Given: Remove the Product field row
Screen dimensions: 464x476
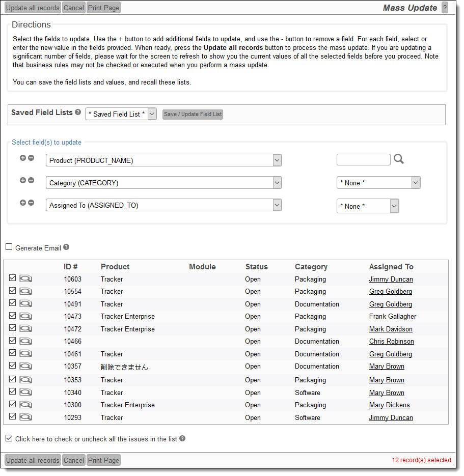Looking at the screenshot, I should (31, 158).
